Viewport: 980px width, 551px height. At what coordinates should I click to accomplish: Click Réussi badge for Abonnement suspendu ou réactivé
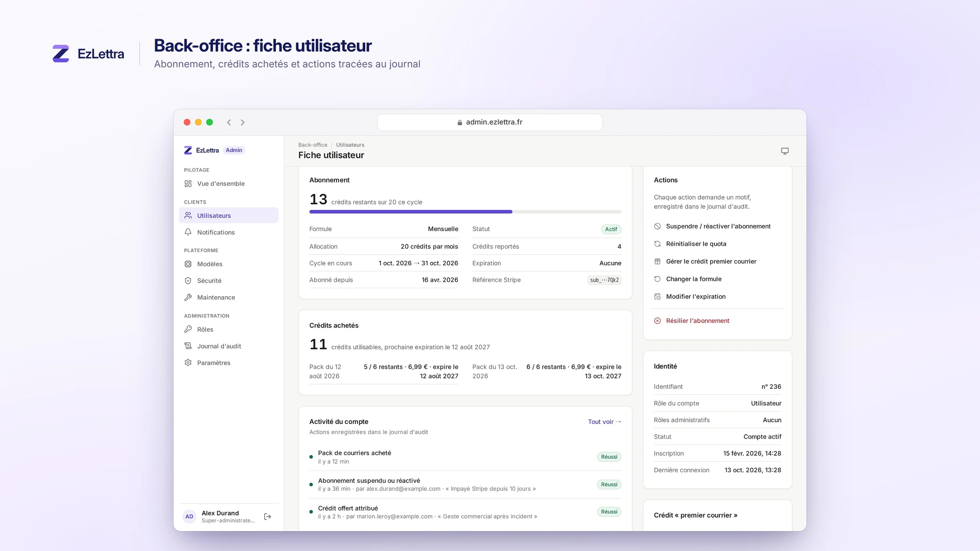(609, 484)
